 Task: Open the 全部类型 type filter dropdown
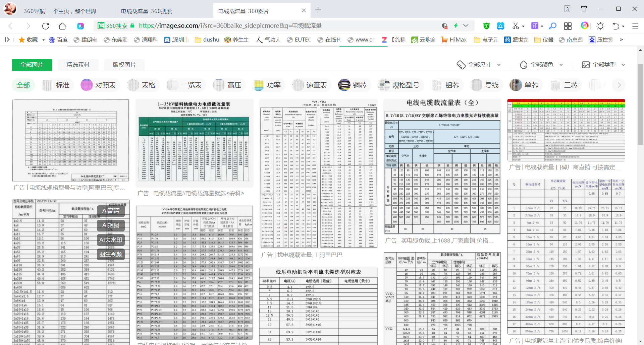[x=604, y=65]
